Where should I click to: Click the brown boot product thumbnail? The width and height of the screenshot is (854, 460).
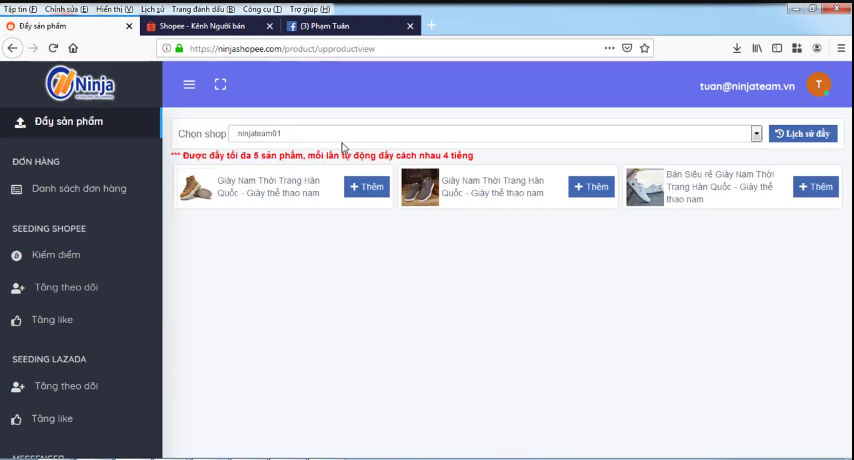pyautogui.click(x=196, y=187)
